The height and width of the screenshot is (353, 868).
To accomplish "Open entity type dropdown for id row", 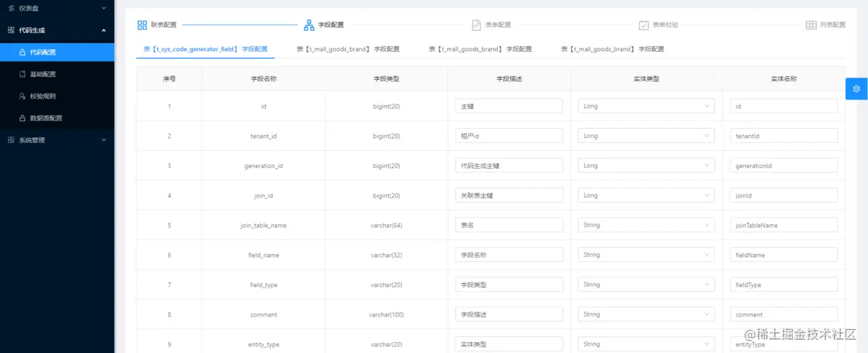I will [646, 106].
